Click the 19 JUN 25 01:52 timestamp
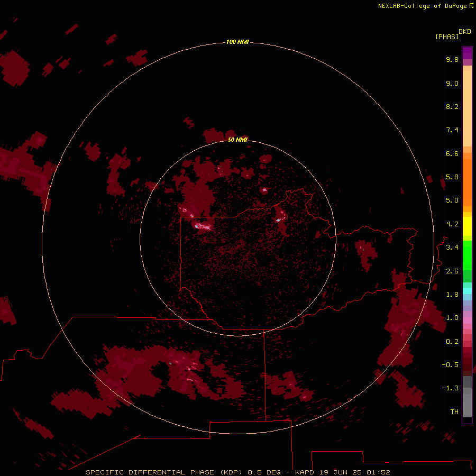The height and width of the screenshot is (476, 476). pyautogui.click(x=354, y=472)
